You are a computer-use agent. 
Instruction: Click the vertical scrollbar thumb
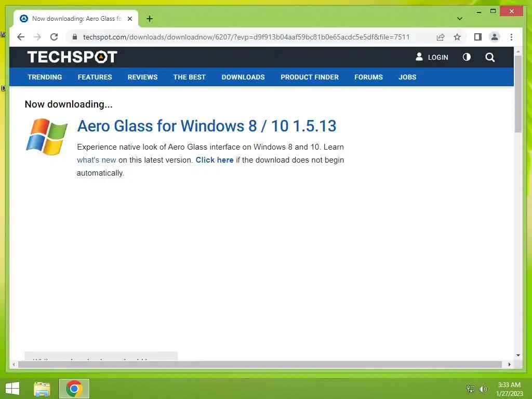point(518,94)
